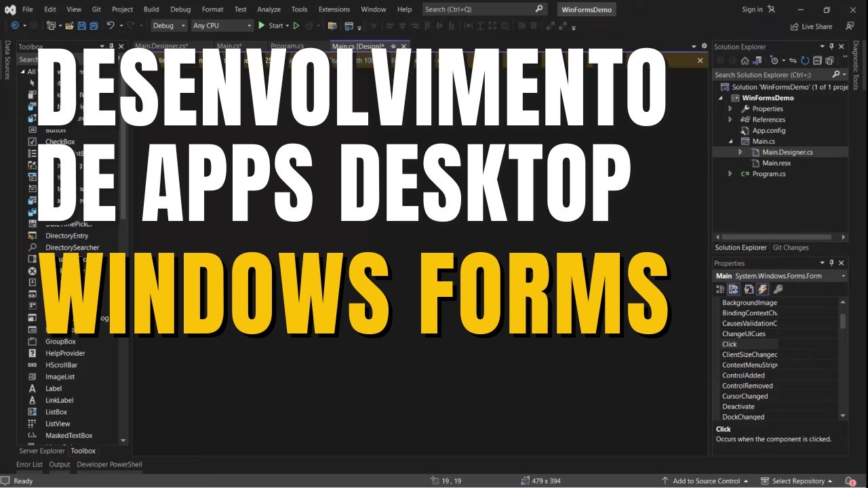
Task: Switch to the Program.cs tab
Action: click(x=288, y=46)
